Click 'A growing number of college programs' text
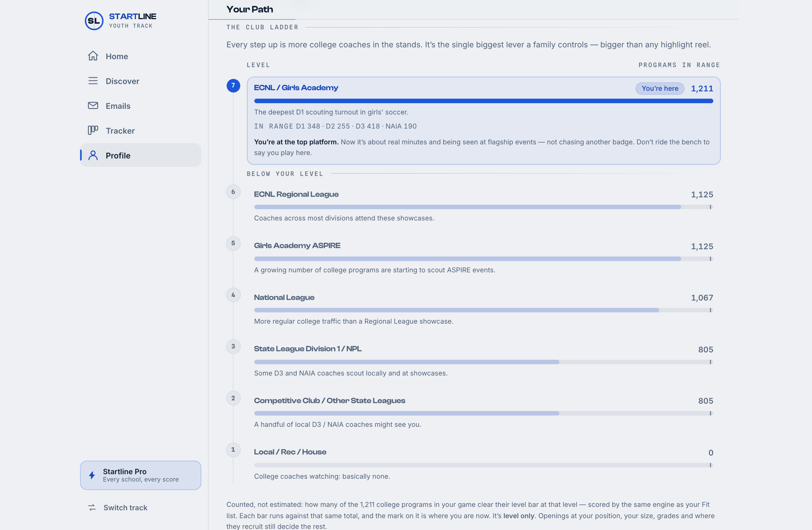The height and width of the screenshot is (530, 812). pos(375,270)
